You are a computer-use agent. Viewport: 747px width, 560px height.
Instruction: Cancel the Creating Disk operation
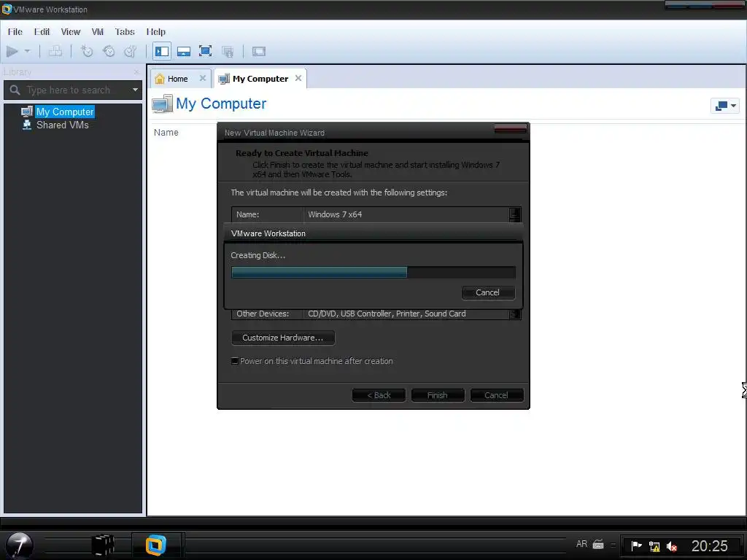click(488, 292)
